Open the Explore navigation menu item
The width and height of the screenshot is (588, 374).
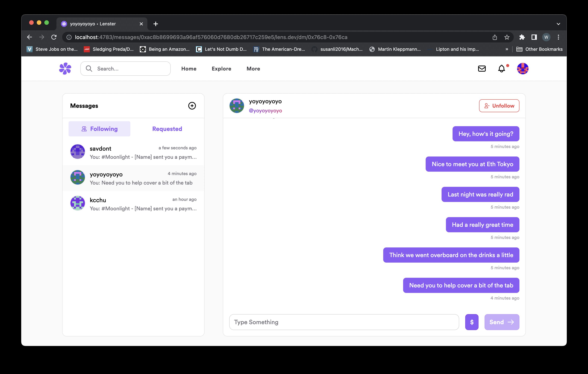(221, 69)
